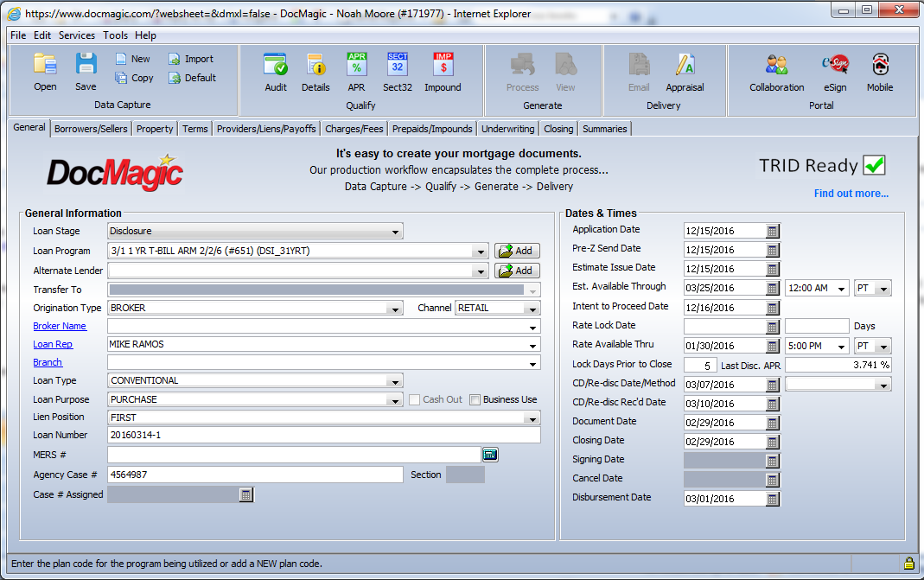Click the Loan Number field

pos(324,436)
